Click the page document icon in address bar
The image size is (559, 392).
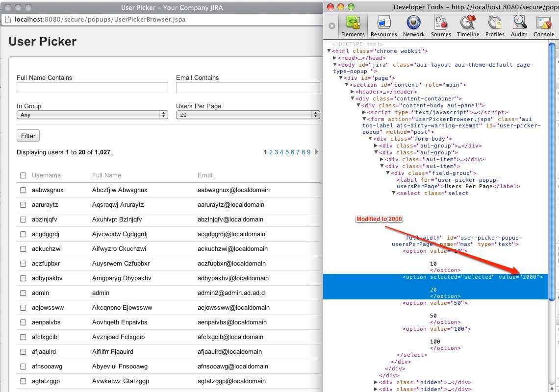[8, 20]
